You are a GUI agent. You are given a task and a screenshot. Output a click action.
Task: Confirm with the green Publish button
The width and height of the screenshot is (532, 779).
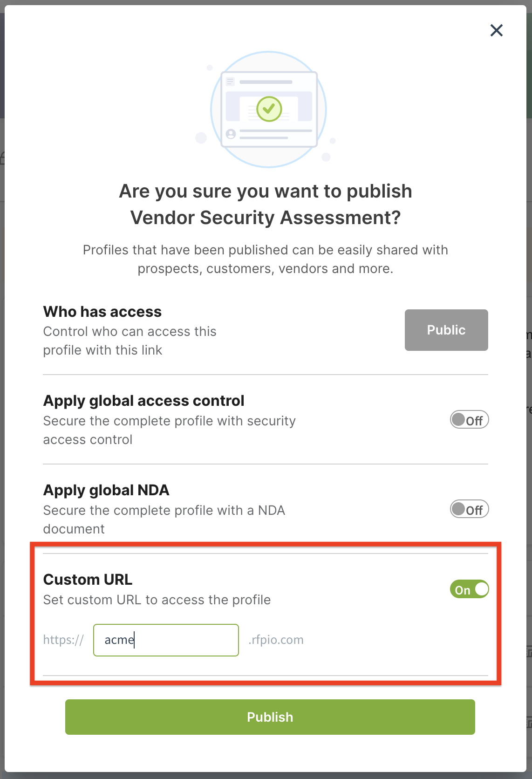point(270,717)
